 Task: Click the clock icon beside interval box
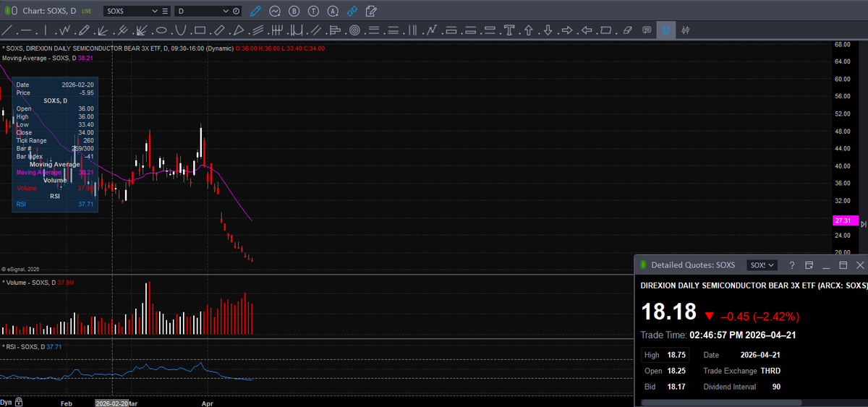[237, 12]
